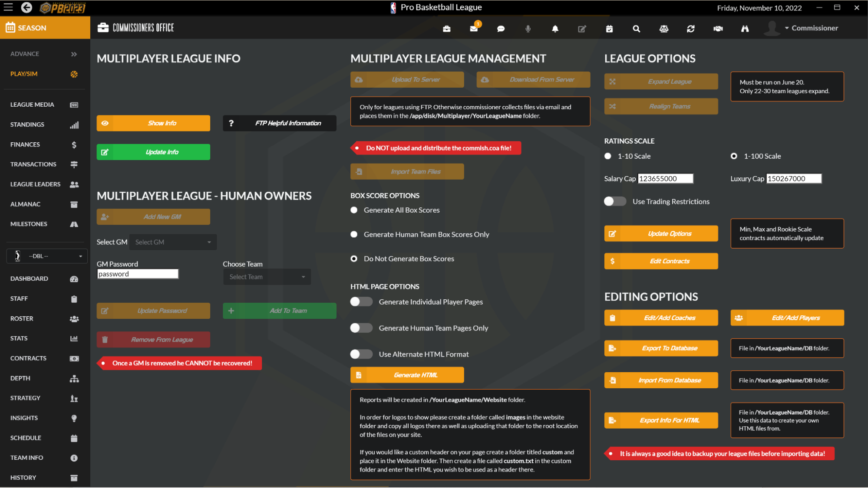
Task: Select the 1-100 Scale radio button
Action: pyautogui.click(x=734, y=156)
